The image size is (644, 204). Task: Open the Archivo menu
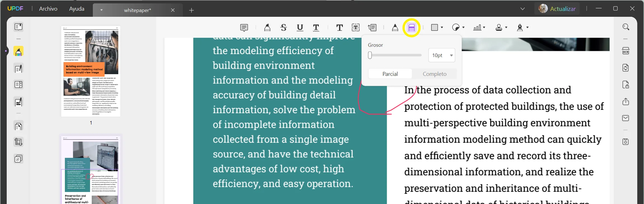pos(48,9)
